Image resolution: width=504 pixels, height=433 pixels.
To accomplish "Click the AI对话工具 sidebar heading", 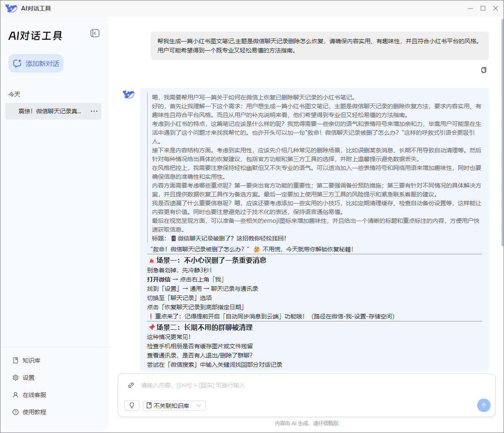I will click(x=35, y=36).
